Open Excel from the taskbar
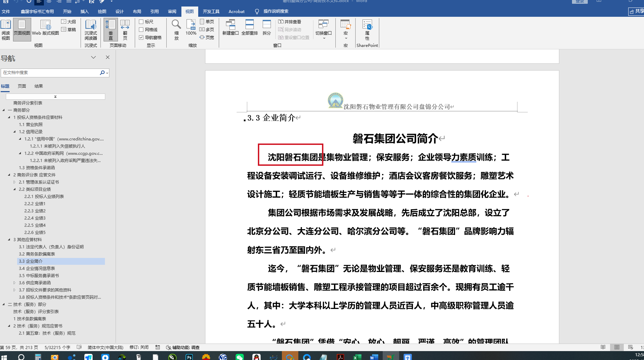 coord(357,357)
